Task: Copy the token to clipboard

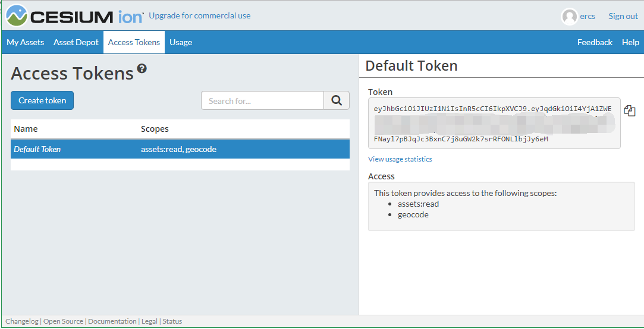Action: [630, 110]
